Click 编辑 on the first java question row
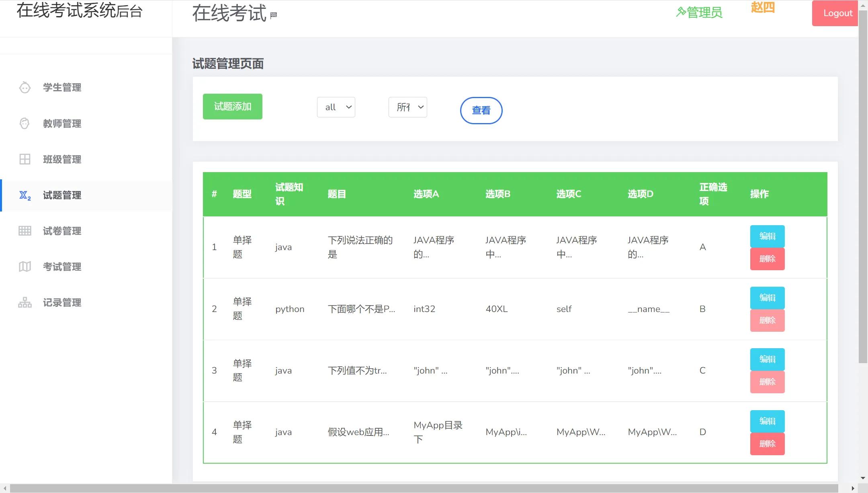Viewport: 868px width, 493px height. pyautogui.click(x=767, y=236)
